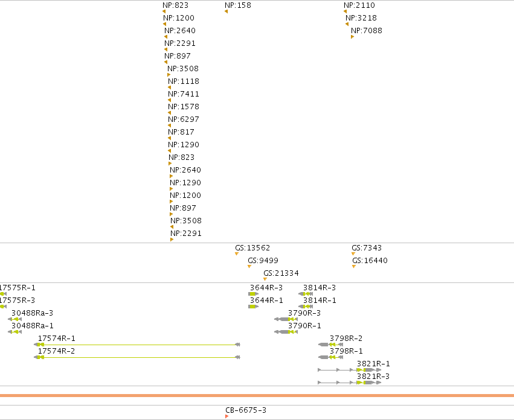The image size is (514, 420).
Task: Click the orange chromosome segment bar
Action: [257, 395]
